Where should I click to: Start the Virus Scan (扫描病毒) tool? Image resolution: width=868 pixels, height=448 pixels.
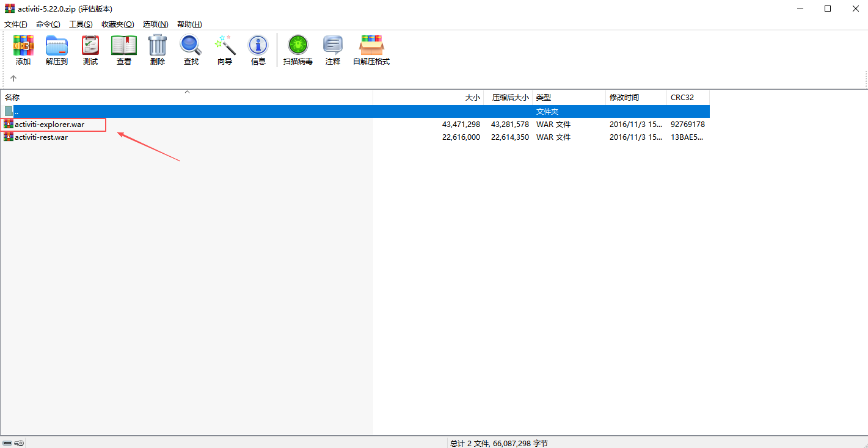pyautogui.click(x=298, y=49)
